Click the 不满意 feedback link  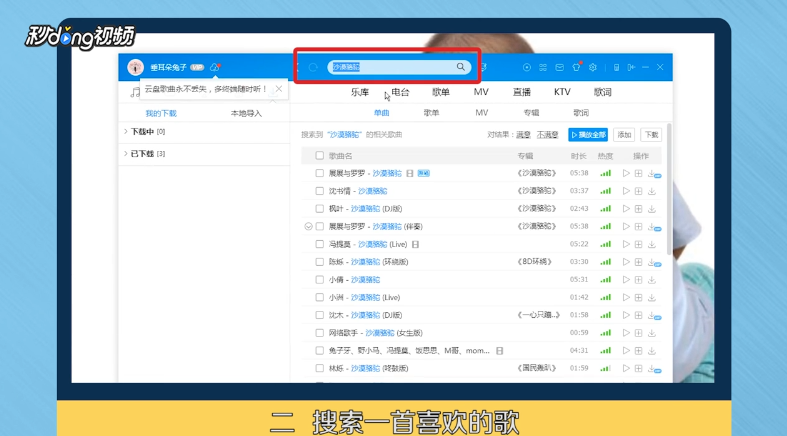coord(547,134)
